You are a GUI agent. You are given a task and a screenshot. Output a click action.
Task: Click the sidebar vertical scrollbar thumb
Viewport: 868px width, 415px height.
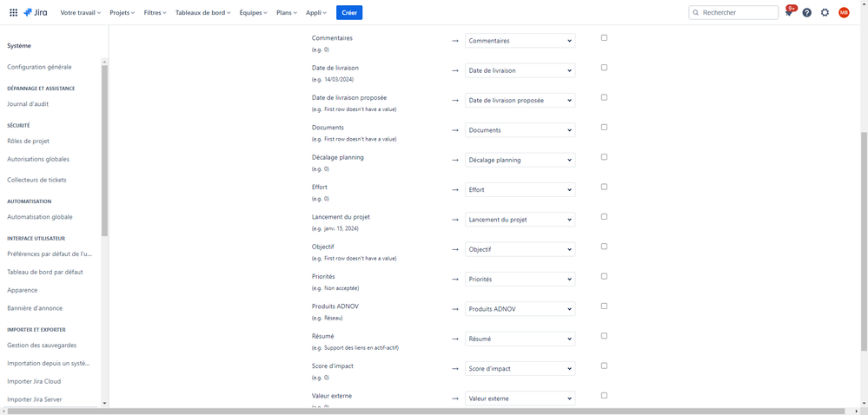[x=104, y=150]
